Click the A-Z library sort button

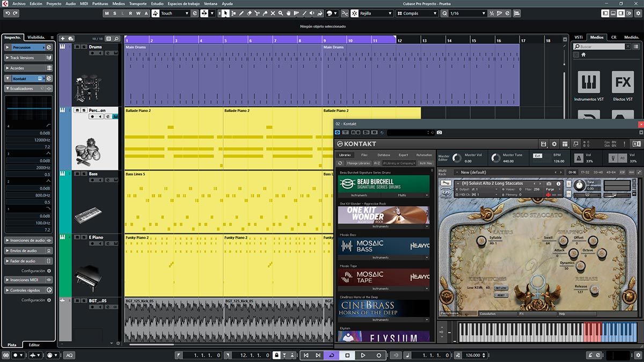click(x=376, y=163)
